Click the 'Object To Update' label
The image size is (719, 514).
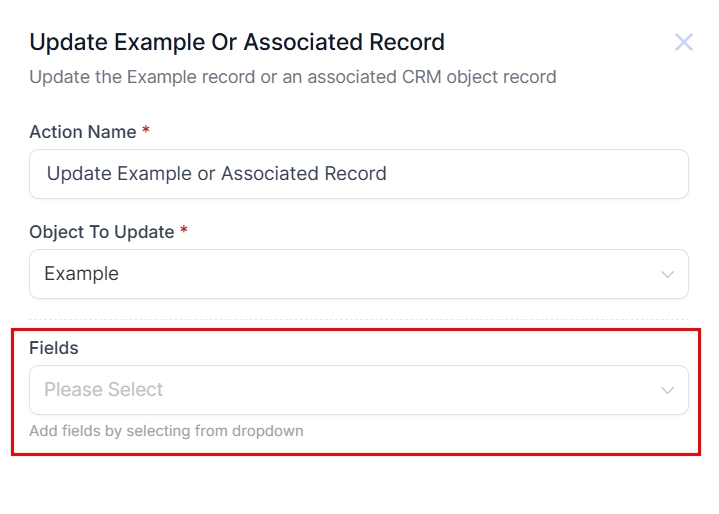coord(101,232)
